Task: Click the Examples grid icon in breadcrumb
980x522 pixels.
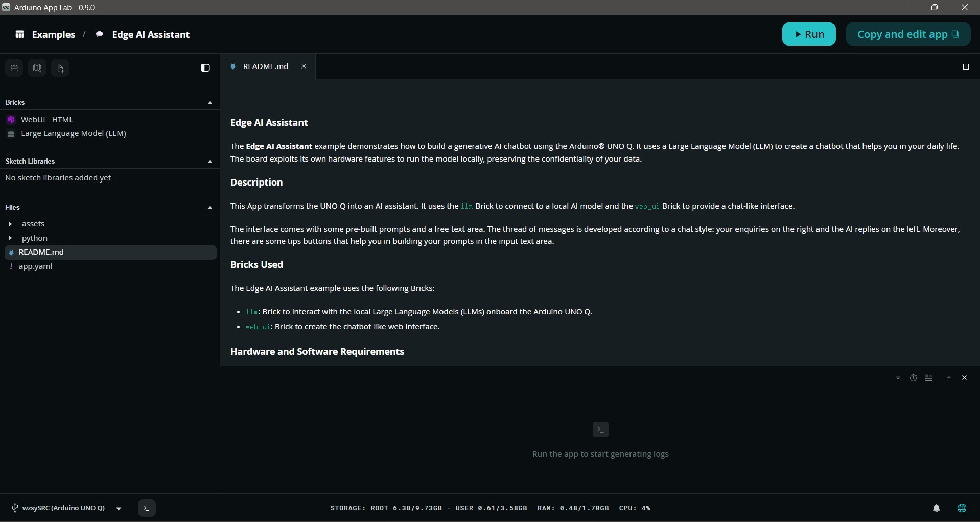Action: pos(20,34)
